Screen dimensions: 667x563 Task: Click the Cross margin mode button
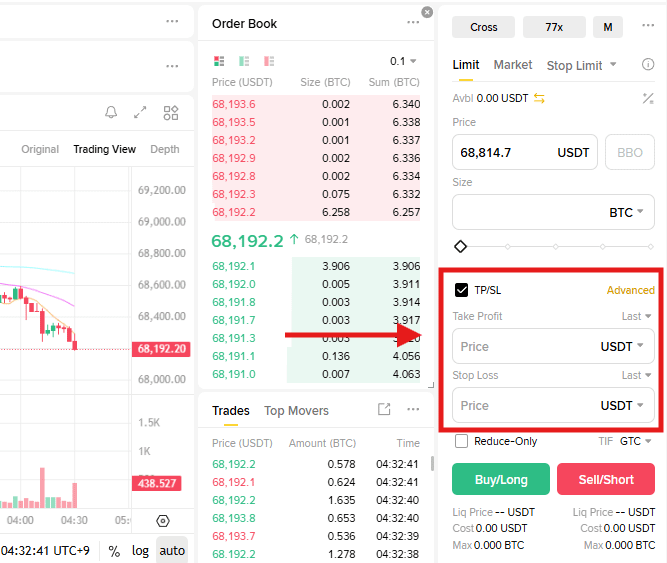[483, 27]
